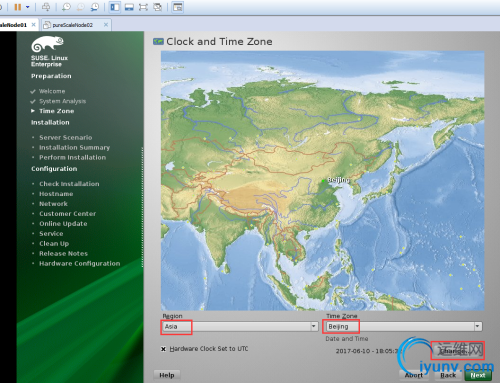Screen dimensions: 500x383
Task: Click Beijing label on the world map
Action: click(x=338, y=180)
